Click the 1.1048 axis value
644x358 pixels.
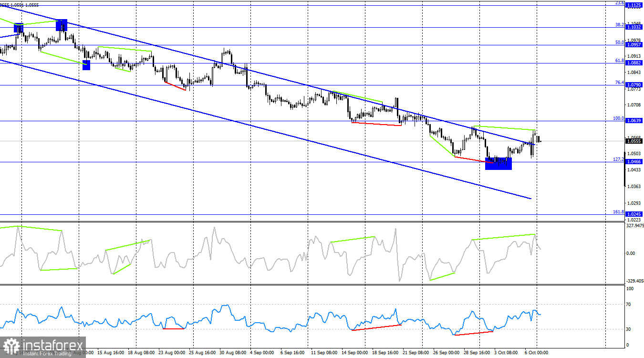(x=634, y=24)
